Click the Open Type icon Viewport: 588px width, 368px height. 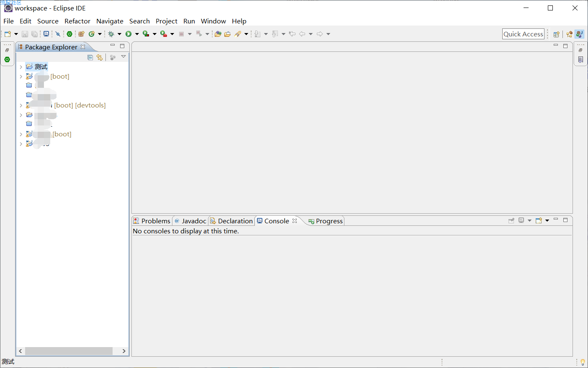tap(218, 34)
